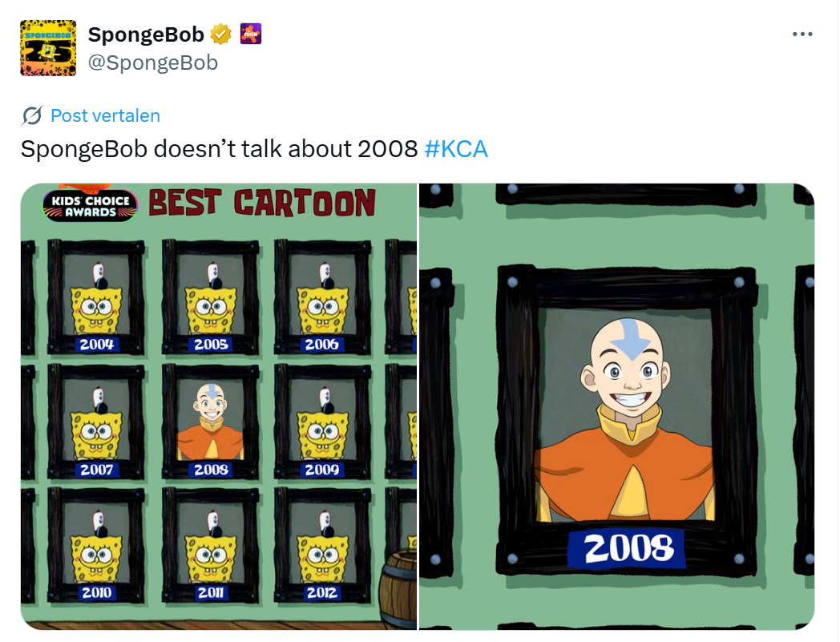Image resolution: width=840 pixels, height=642 pixels.
Task: Click the Best Cartoon red heading
Action: point(261,203)
